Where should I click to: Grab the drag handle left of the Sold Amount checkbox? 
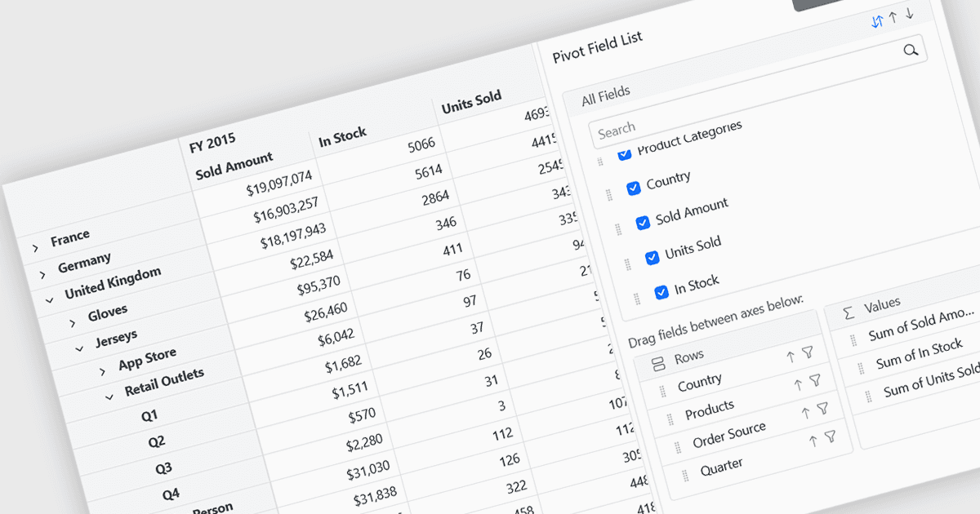(618, 229)
